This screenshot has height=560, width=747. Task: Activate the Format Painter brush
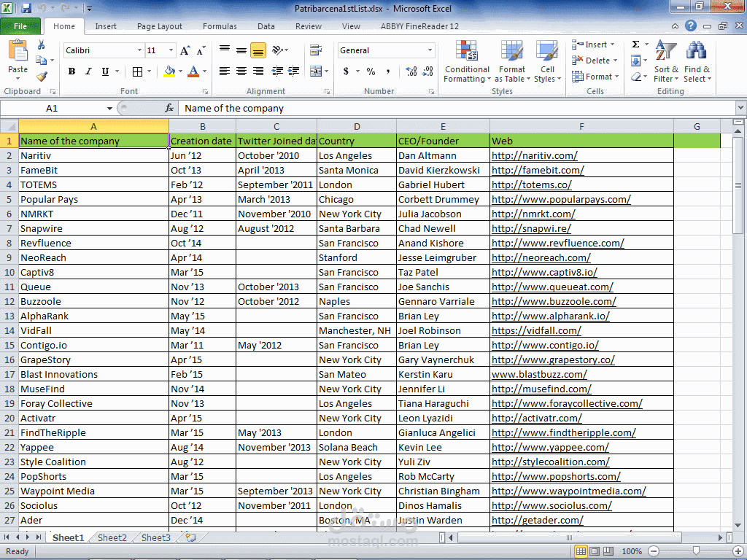pos(42,76)
